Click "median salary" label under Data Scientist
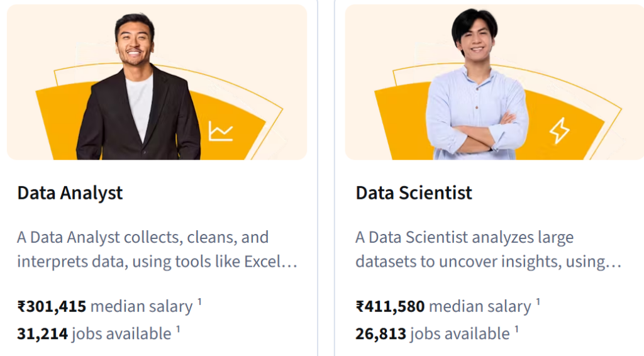 point(480,306)
